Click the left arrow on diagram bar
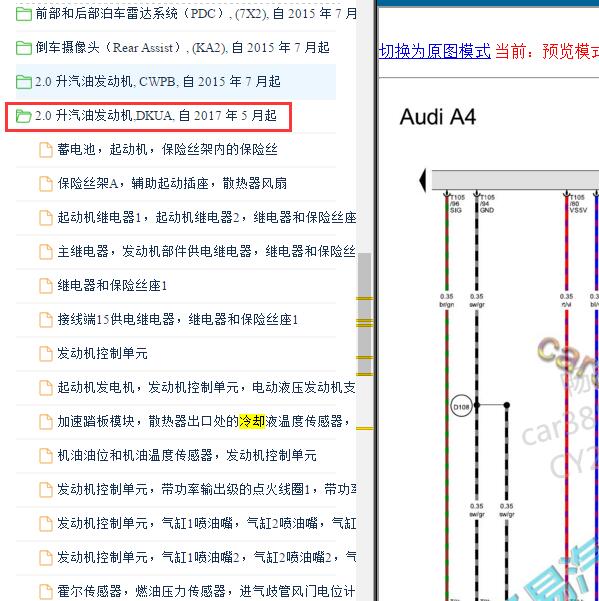Image resolution: width=599 pixels, height=601 pixels. [423, 180]
